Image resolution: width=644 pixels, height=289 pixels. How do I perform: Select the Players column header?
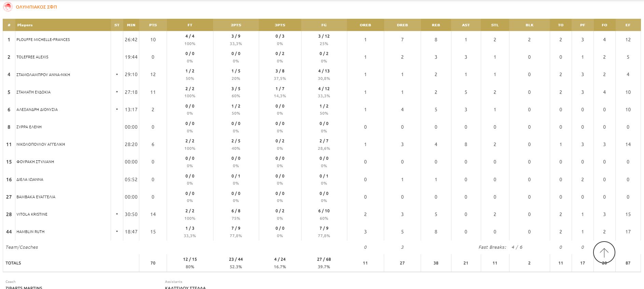point(25,25)
